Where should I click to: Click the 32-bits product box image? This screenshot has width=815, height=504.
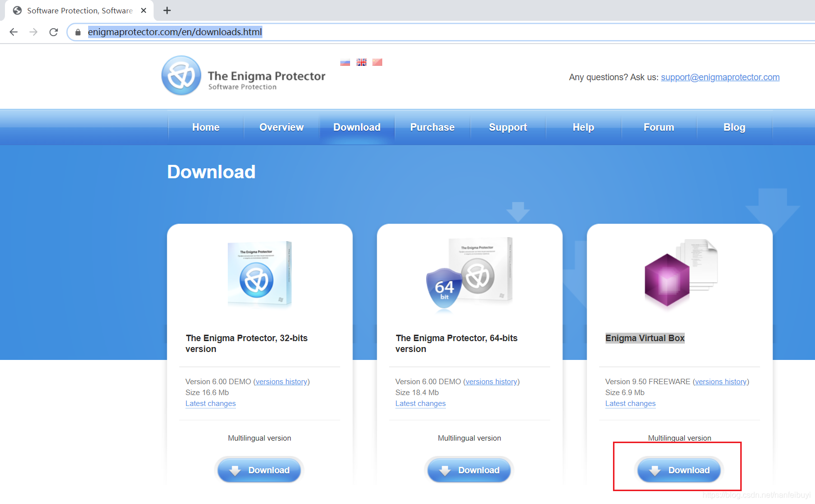259,273
